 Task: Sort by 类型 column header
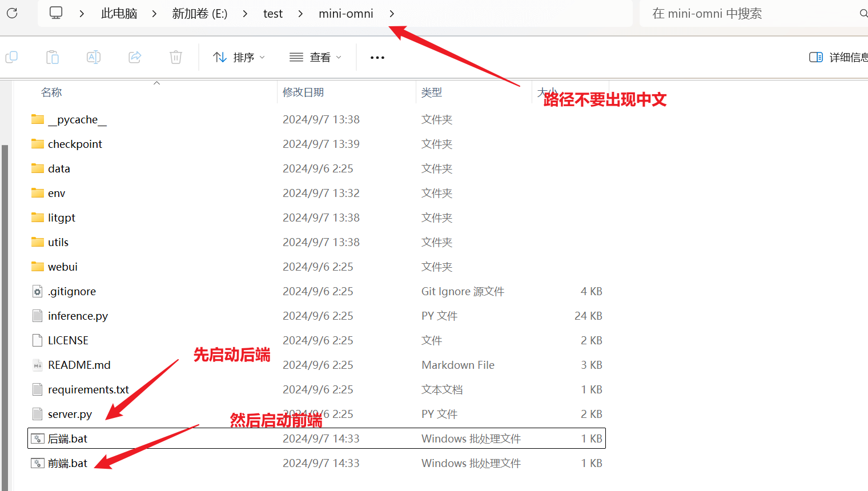click(432, 92)
